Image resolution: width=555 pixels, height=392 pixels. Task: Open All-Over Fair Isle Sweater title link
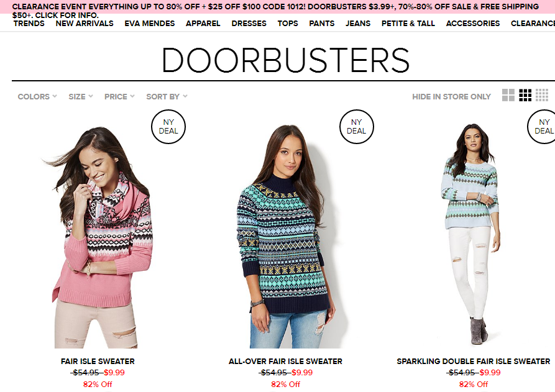[285, 361]
